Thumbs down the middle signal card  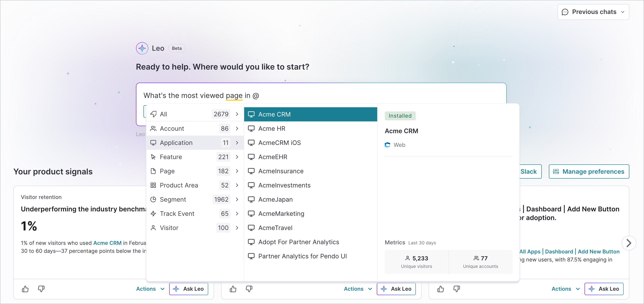[x=249, y=289]
